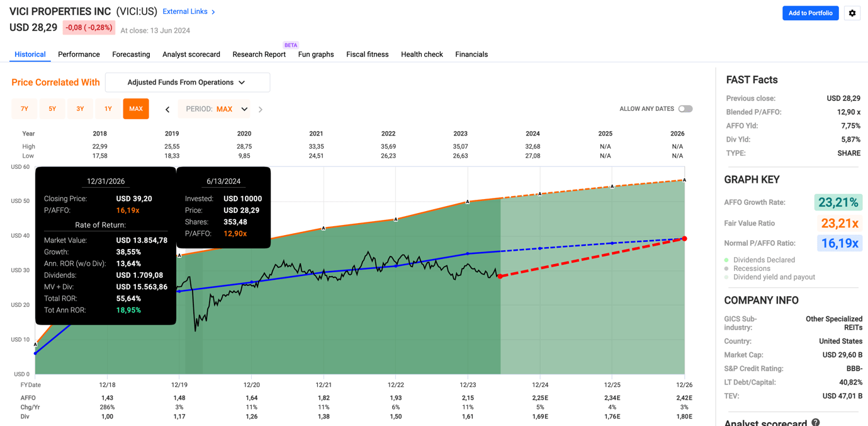Click the help question mark beside Analyst scorecard
This screenshot has width=868, height=426.
coord(814,422)
